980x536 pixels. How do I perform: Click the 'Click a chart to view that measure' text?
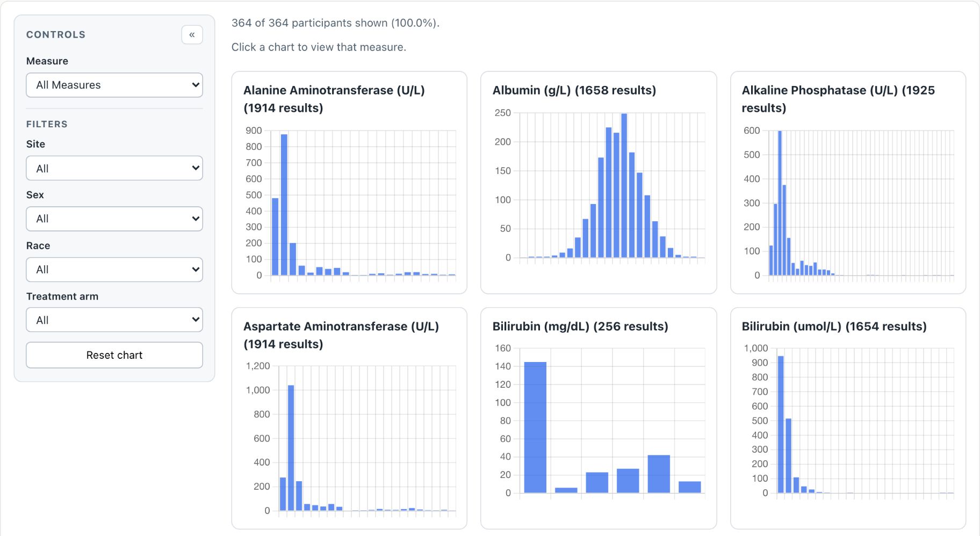coord(319,47)
